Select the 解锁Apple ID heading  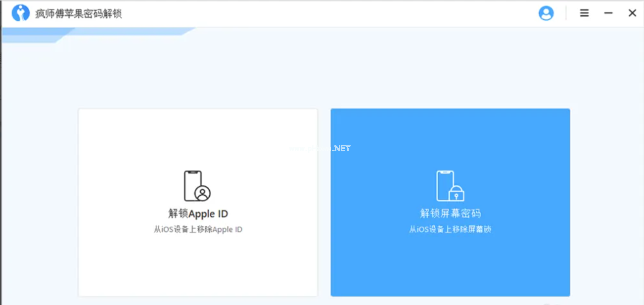[x=198, y=214]
